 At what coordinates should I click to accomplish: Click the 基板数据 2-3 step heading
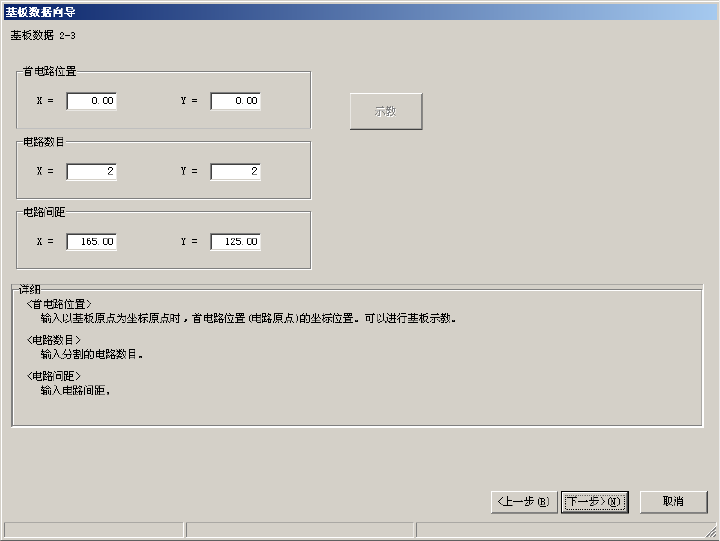[43, 35]
